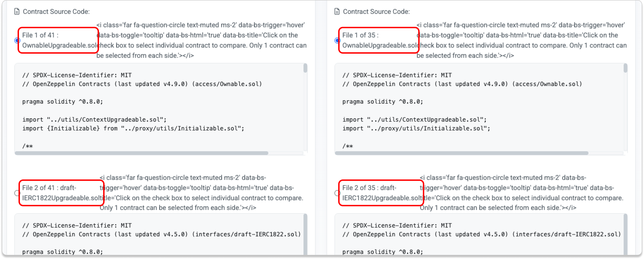Click horizontal scrollbar of left OwnableUpgradeable code box
The image size is (644, 259).
tap(142, 153)
